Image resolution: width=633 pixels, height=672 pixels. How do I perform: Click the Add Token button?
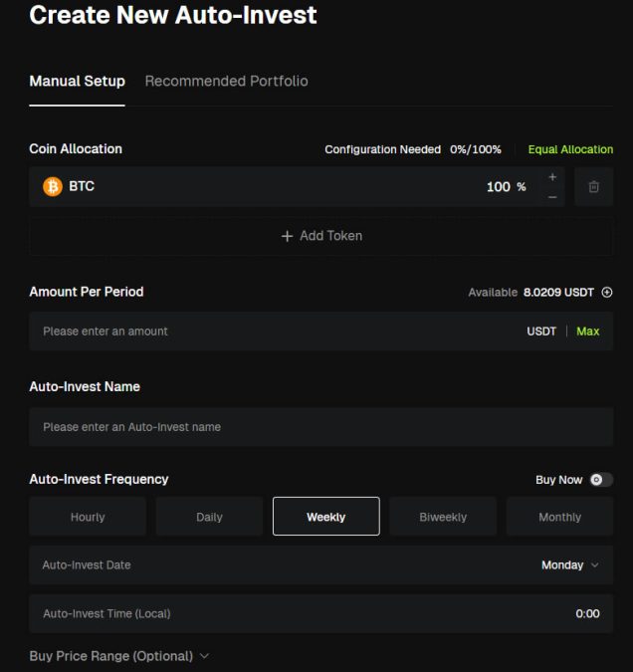320,236
